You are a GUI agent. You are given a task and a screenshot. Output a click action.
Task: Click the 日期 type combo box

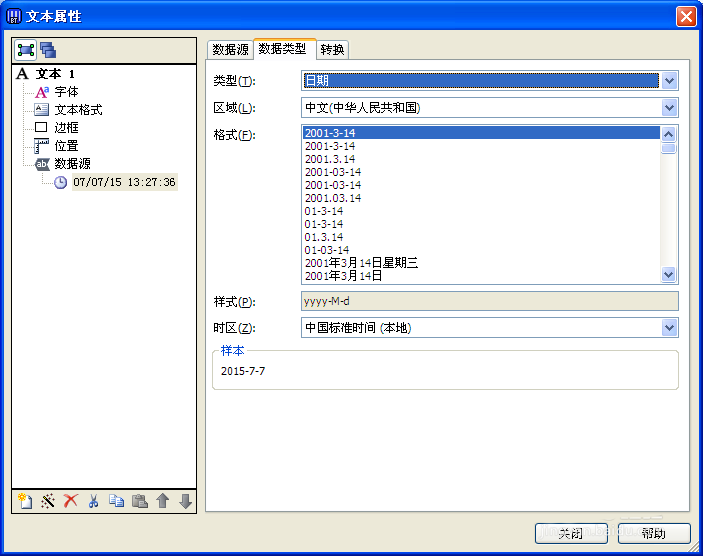[x=490, y=81]
